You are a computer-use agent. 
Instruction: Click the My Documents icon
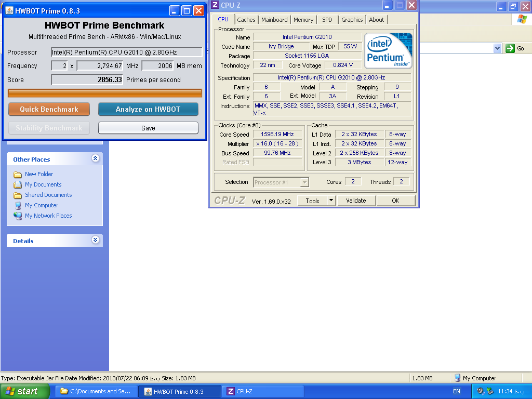[18, 184]
